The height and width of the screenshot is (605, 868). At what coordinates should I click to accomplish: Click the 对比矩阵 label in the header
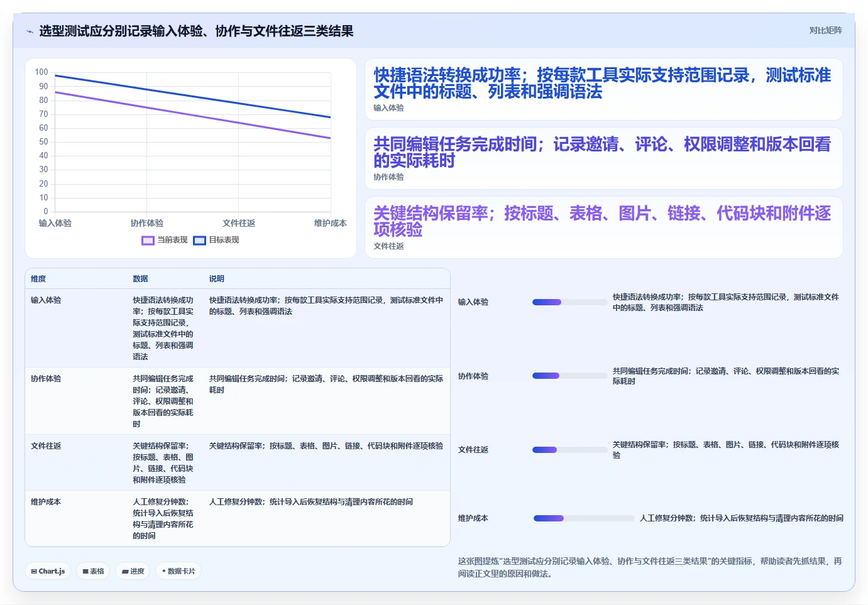point(825,30)
